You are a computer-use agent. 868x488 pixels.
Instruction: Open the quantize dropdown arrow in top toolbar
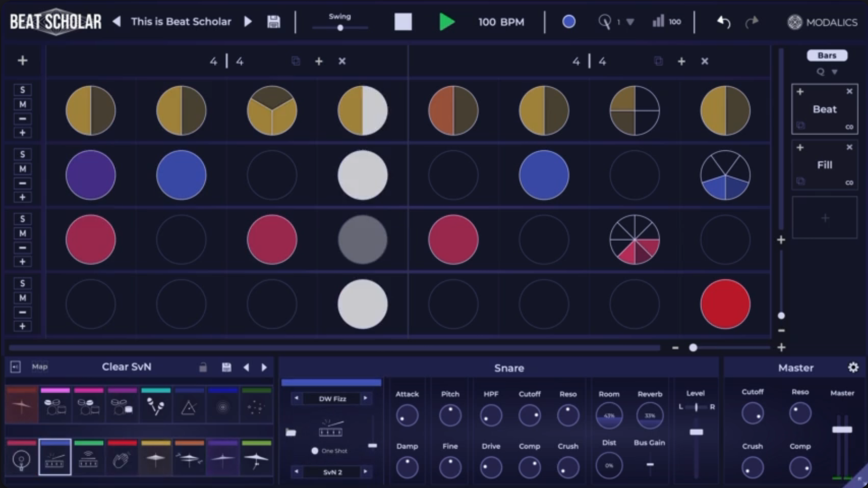[x=630, y=22]
